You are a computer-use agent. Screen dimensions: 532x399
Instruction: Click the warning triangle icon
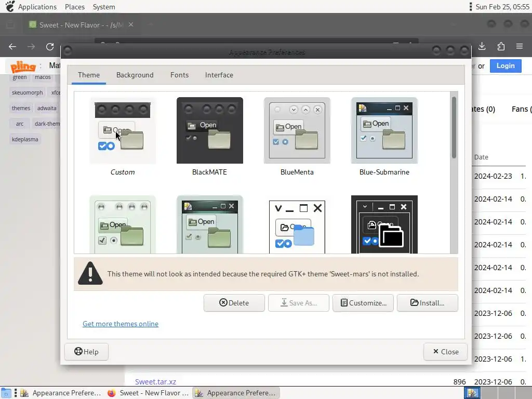click(90, 273)
